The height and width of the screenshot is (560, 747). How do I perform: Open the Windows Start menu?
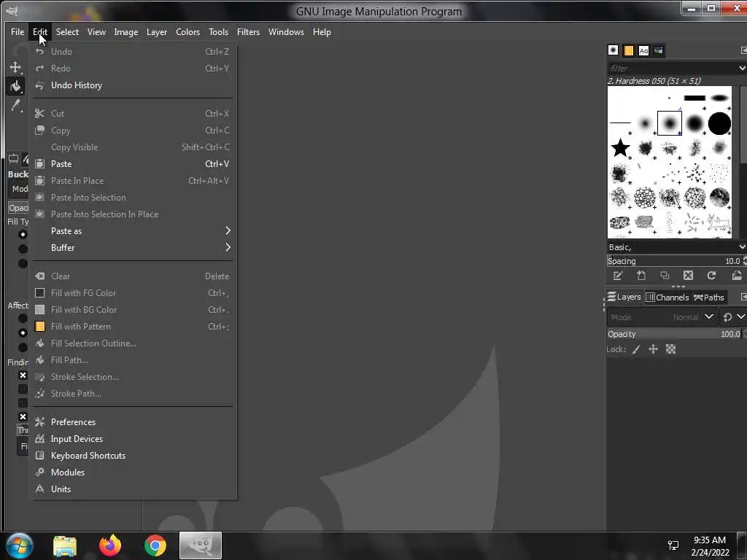20,545
